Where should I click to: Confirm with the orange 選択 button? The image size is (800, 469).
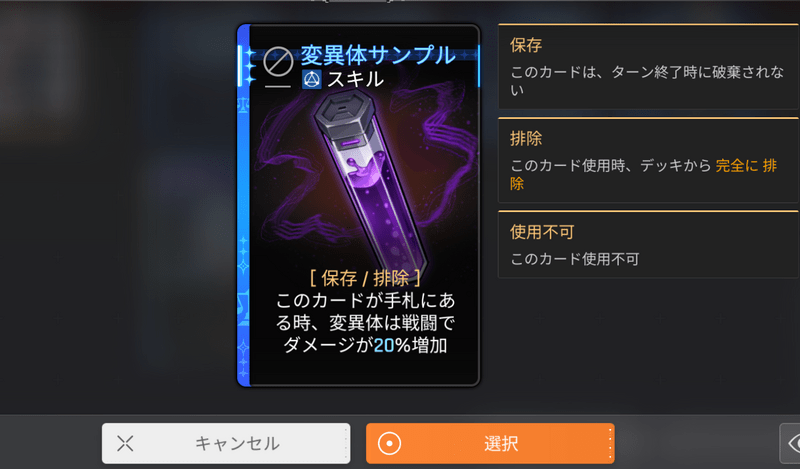coord(490,443)
